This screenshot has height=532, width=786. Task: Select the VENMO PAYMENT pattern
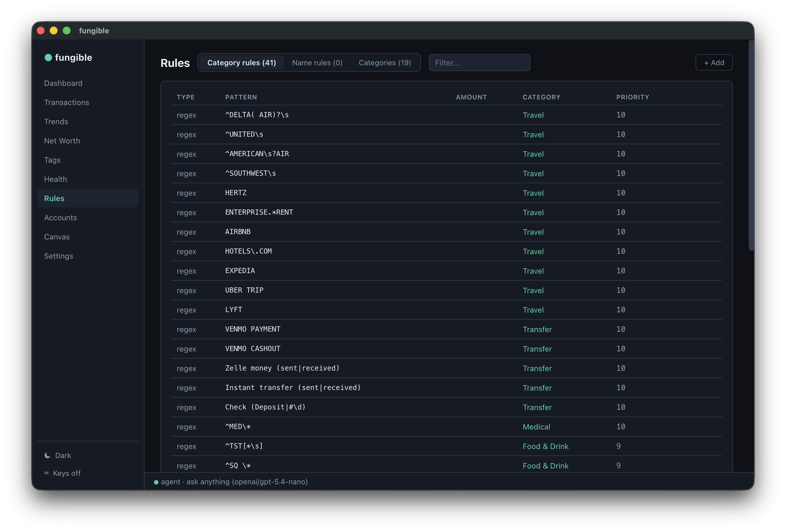253,329
